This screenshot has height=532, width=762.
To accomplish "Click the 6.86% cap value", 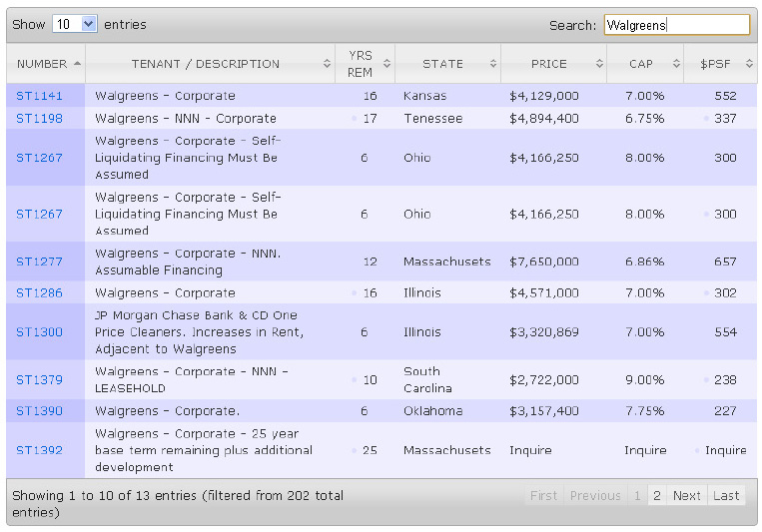I will coord(645,262).
